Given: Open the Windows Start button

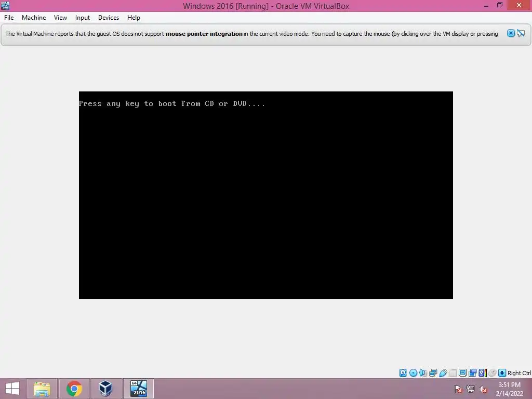Looking at the screenshot, I should (12, 389).
